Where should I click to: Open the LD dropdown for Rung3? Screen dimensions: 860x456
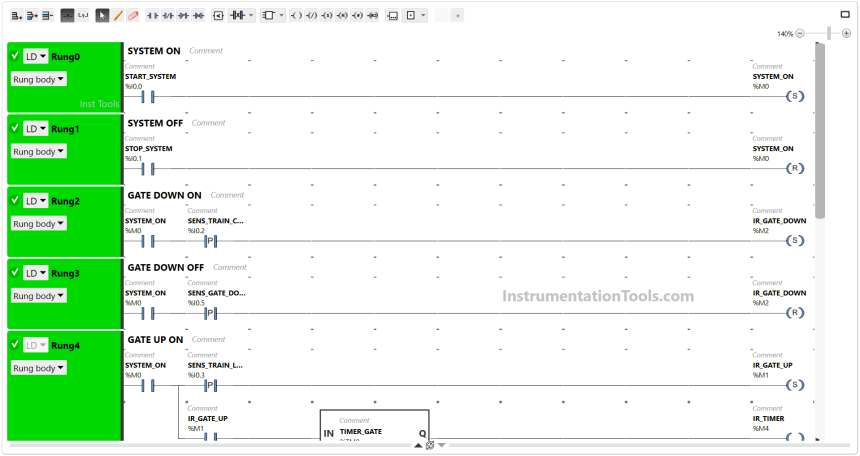coord(36,273)
